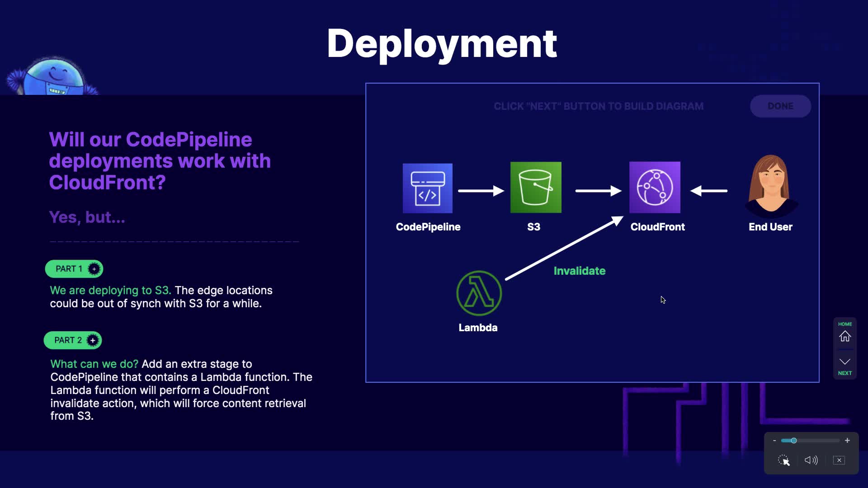This screenshot has height=488, width=868.
Task: Select the PART 2 pill label
Action: click(x=68, y=340)
